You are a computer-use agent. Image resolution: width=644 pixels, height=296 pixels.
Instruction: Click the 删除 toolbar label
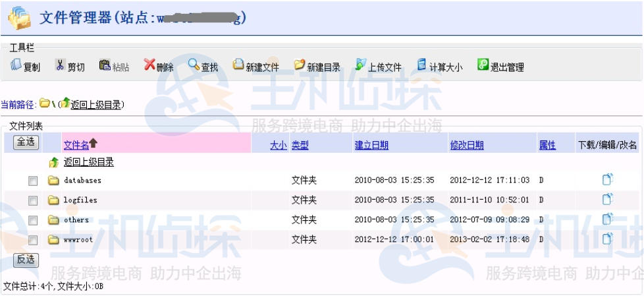point(165,67)
